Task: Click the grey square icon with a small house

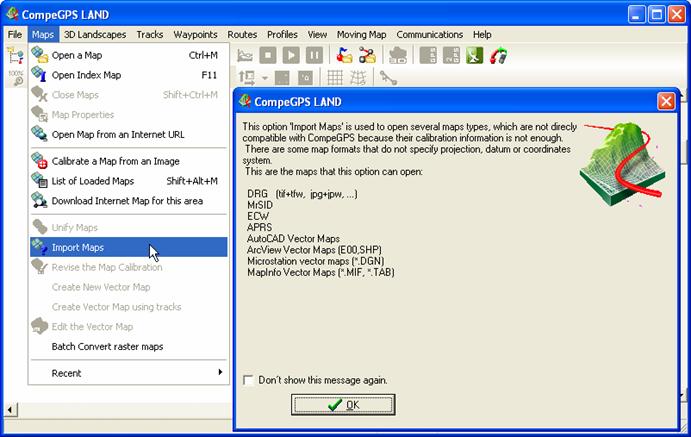Action: tap(305, 78)
